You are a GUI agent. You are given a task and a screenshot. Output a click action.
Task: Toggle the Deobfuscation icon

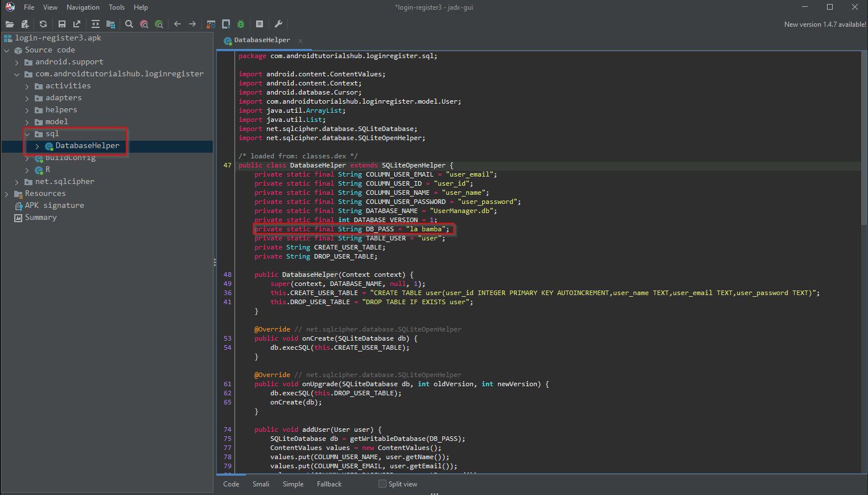click(x=211, y=24)
